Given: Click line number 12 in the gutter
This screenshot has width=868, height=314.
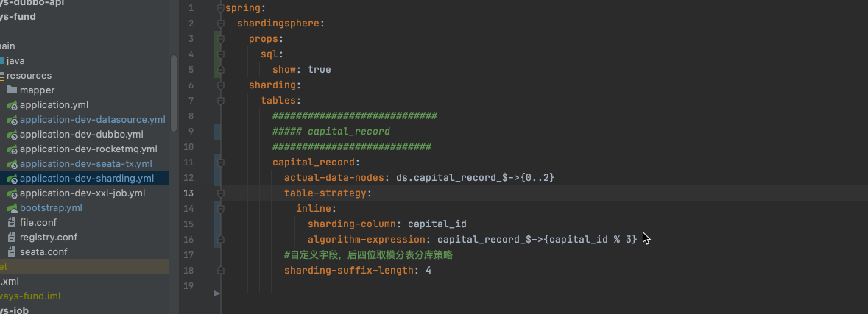Looking at the screenshot, I should (x=188, y=178).
